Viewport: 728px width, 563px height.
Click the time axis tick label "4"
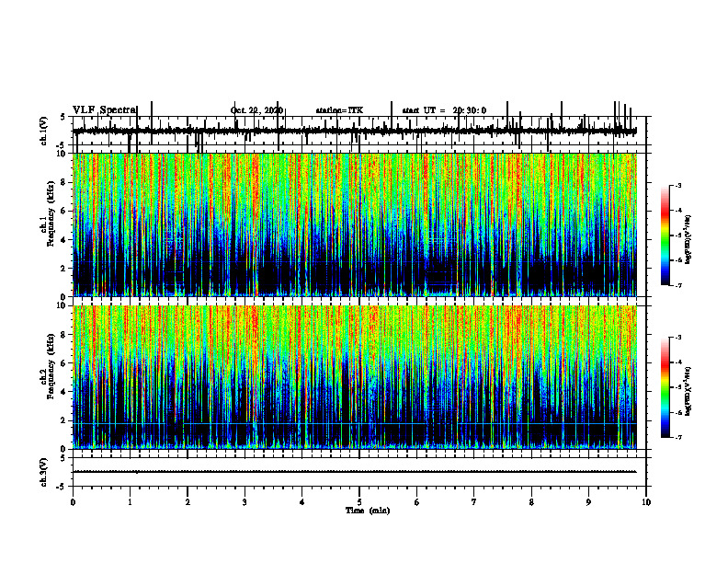301,502
